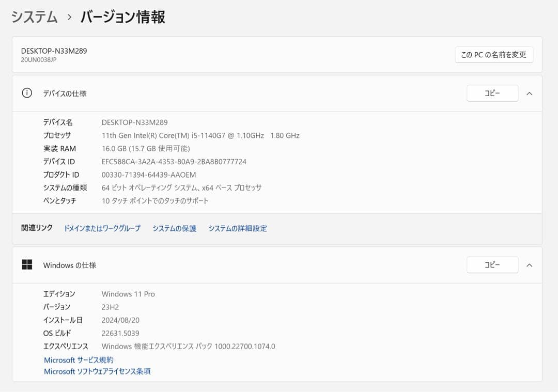
Task: Click the info icon beside デバイスの仕様
Action: point(26,93)
